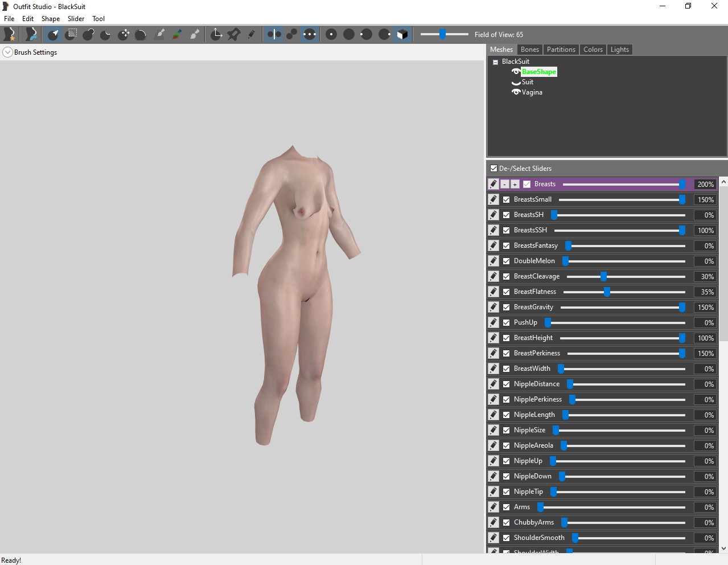Viewport: 728px width, 565px height.
Task: Switch to the Partitions tab
Action: click(561, 50)
